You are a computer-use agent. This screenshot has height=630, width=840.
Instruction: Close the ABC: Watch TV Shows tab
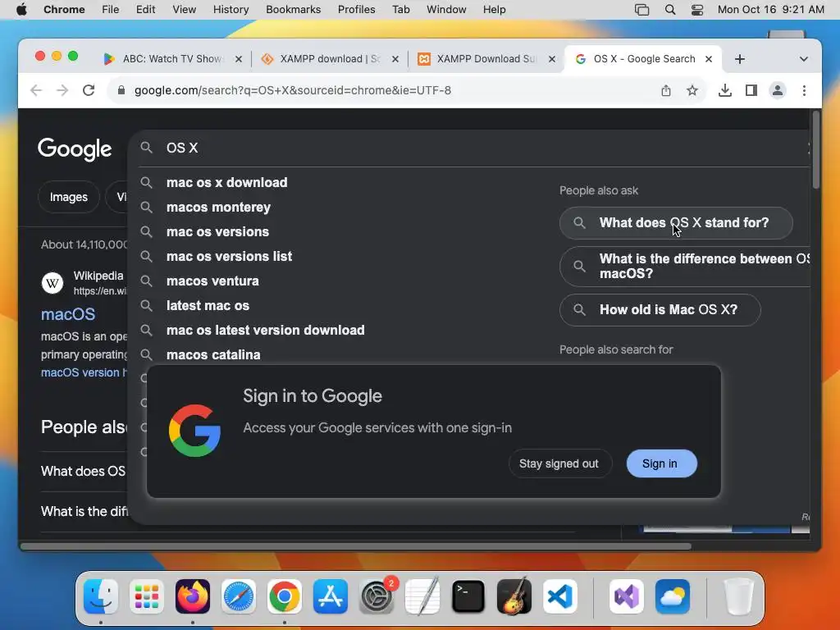239,59
